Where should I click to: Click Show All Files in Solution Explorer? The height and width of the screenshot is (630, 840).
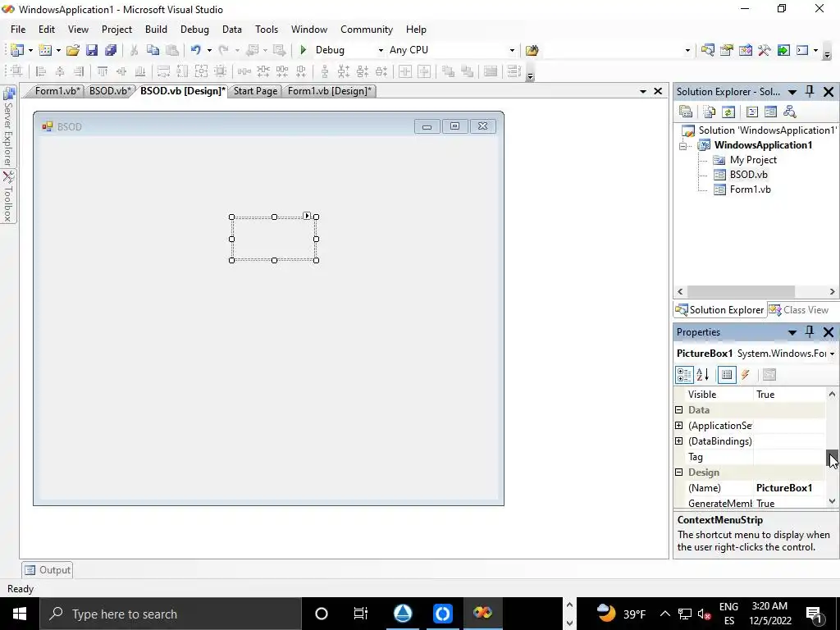pos(710,112)
